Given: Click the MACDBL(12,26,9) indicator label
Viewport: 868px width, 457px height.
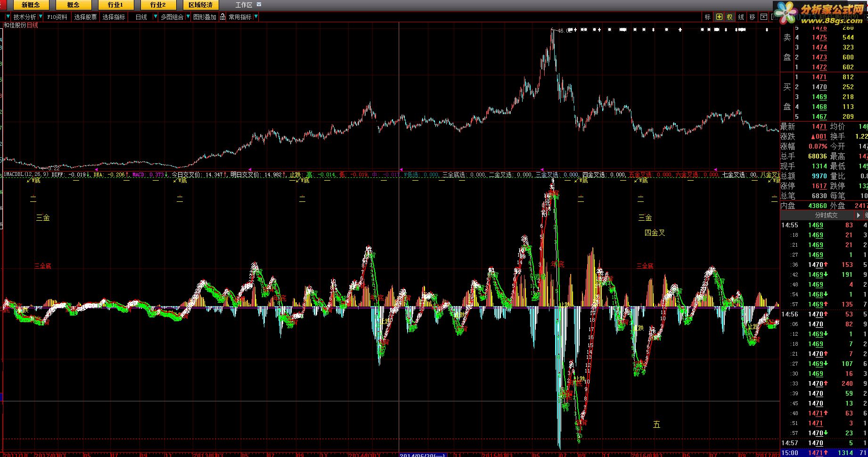Looking at the screenshot, I should (x=26, y=174).
